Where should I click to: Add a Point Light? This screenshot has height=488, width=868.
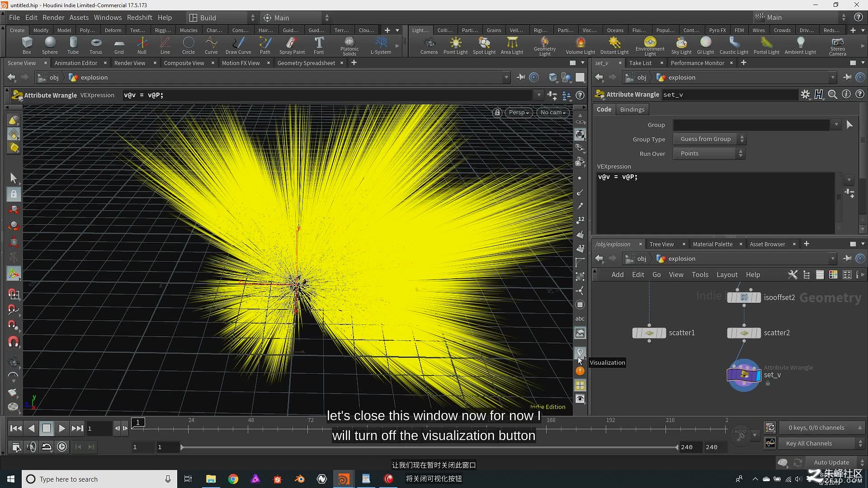tap(456, 46)
